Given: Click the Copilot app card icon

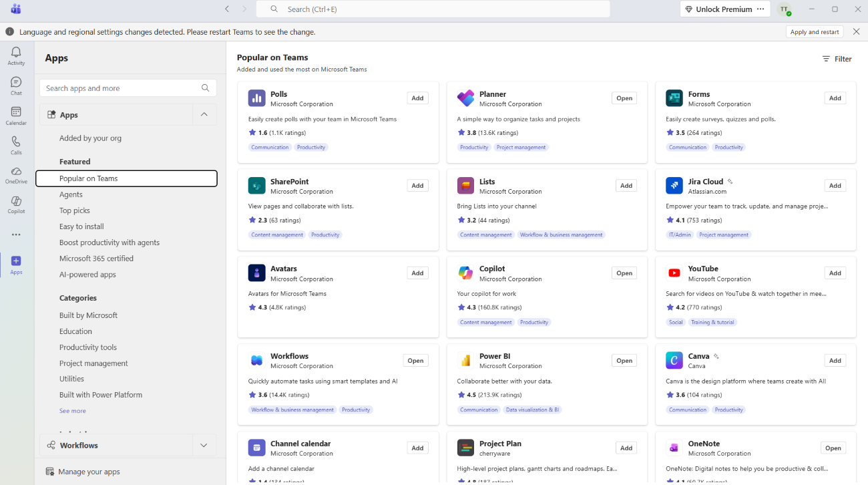Looking at the screenshot, I should click(x=465, y=273).
